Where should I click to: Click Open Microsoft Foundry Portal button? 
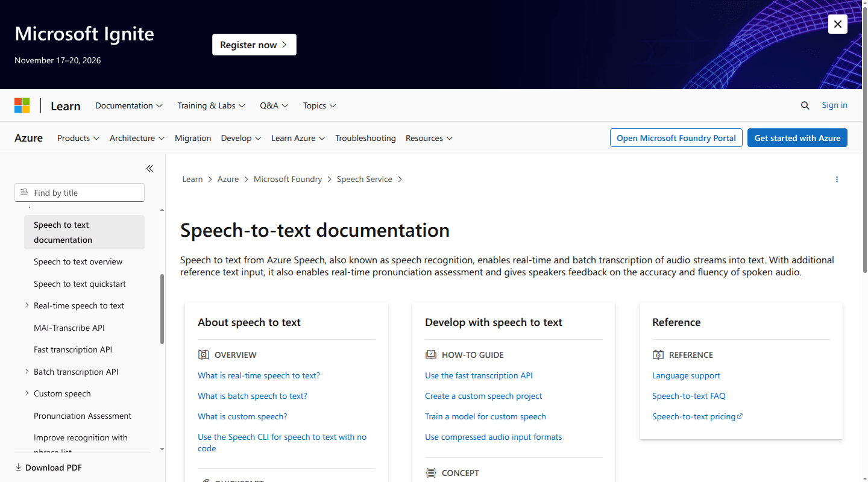[x=676, y=137]
